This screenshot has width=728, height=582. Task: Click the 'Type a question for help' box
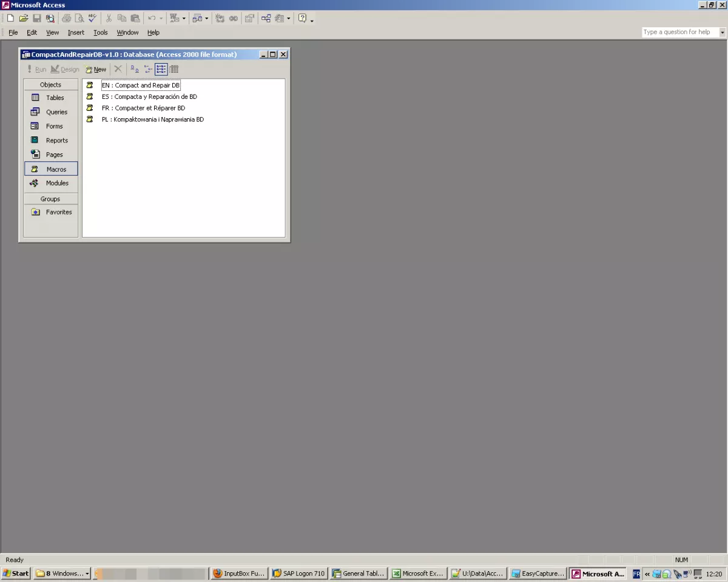pos(680,32)
